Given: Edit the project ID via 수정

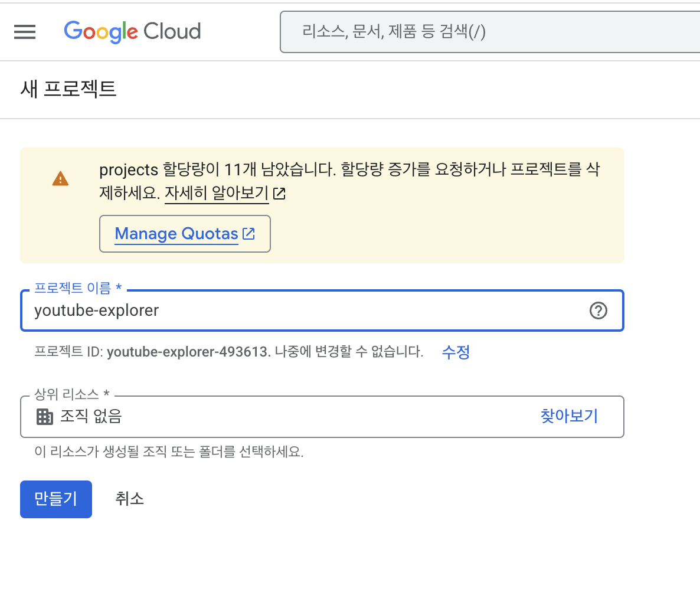Looking at the screenshot, I should click(x=456, y=352).
